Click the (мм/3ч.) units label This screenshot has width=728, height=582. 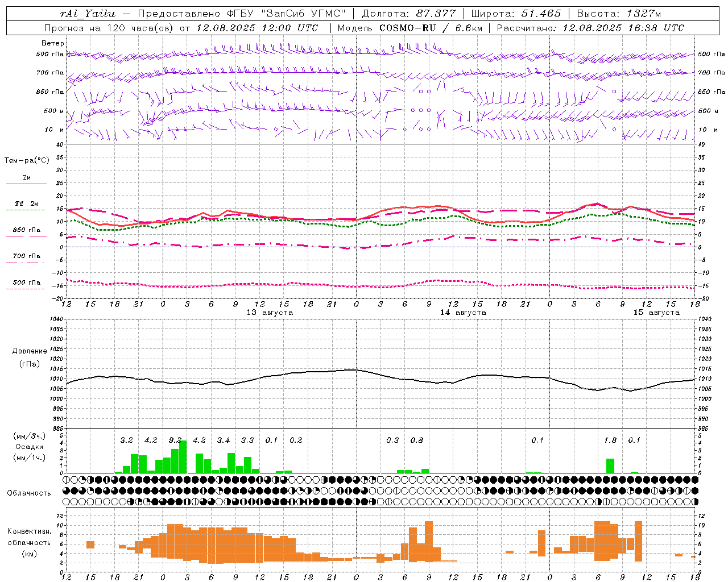[x=29, y=436]
